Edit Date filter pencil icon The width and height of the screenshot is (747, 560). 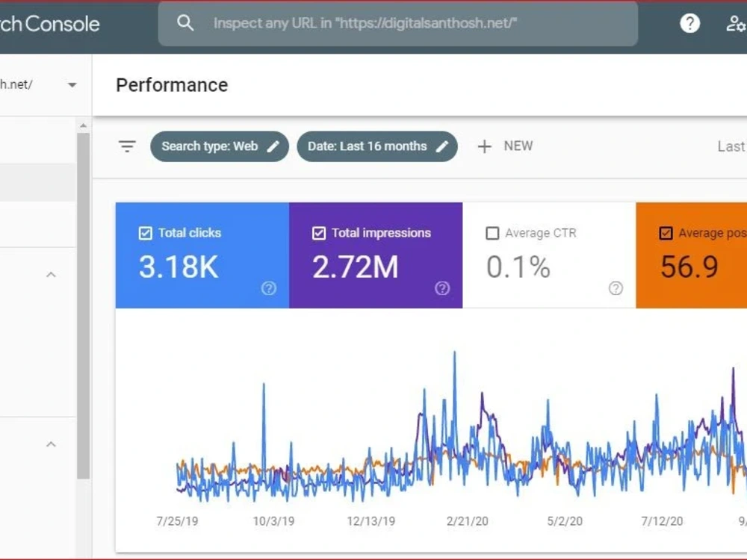click(442, 146)
